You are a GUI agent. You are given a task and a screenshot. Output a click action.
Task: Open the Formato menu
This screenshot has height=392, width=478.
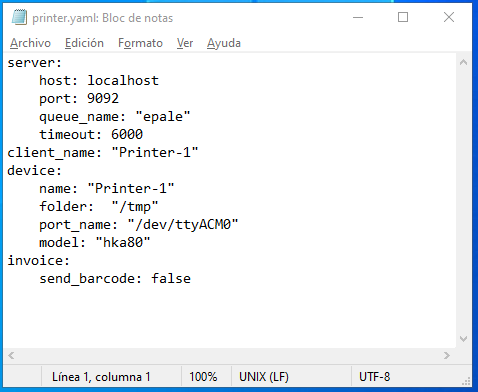click(x=140, y=43)
